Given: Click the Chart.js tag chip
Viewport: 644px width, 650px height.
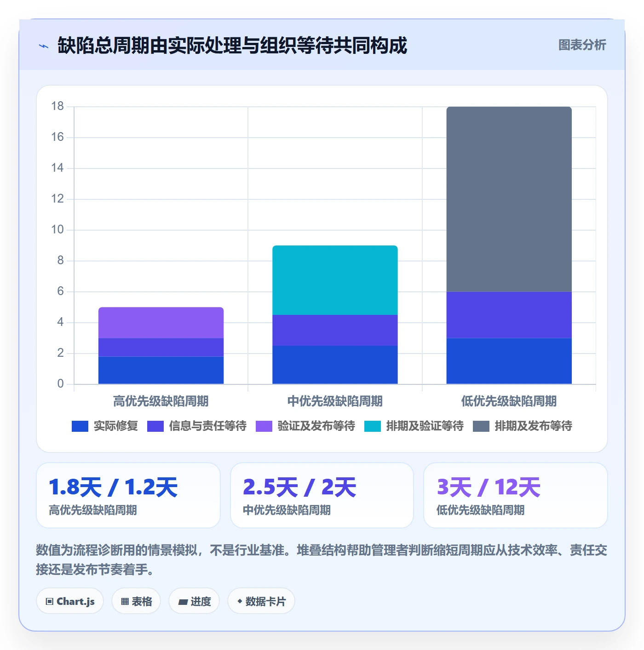Looking at the screenshot, I should [x=70, y=601].
